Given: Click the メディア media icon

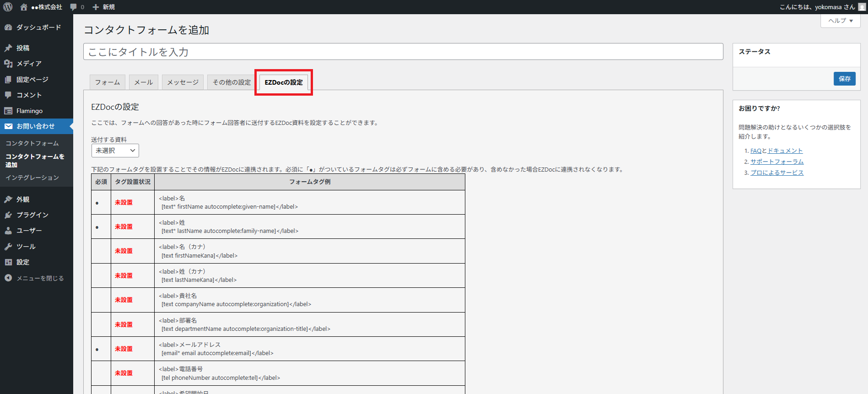Looking at the screenshot, I should point(8,64).
